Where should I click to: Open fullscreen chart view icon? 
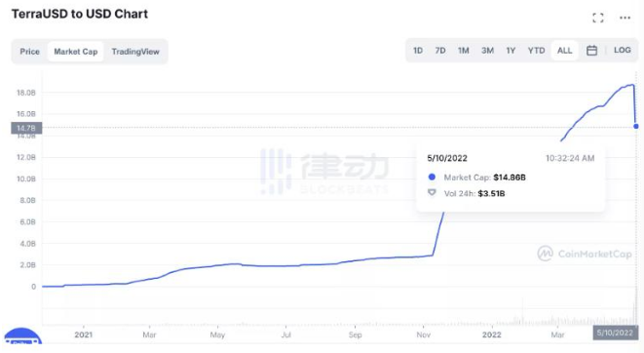coord(598,18)
